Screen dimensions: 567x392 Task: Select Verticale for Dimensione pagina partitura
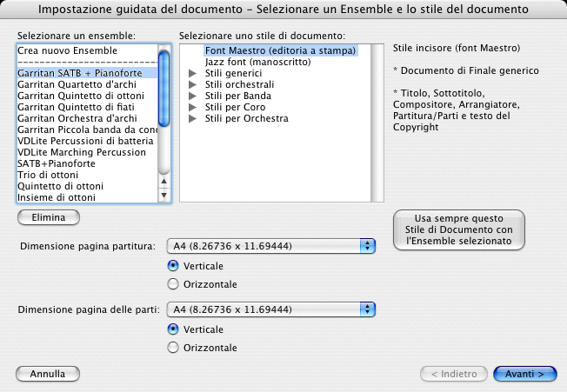click(x=174, y=265)
